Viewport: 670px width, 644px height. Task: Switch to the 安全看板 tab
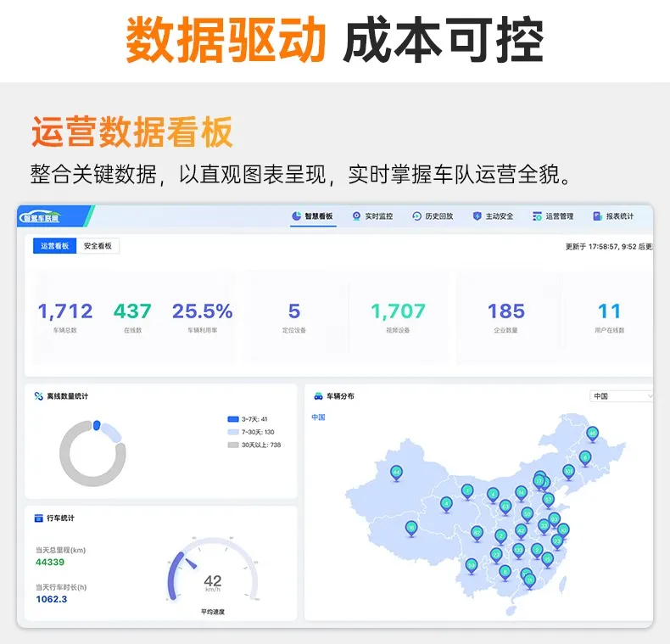98,246
